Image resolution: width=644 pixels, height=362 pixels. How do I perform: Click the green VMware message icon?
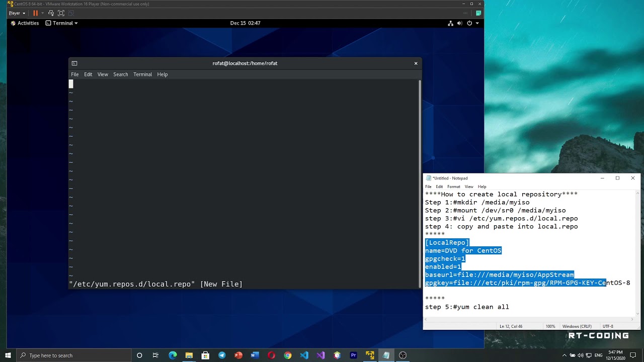coord(478,13)
